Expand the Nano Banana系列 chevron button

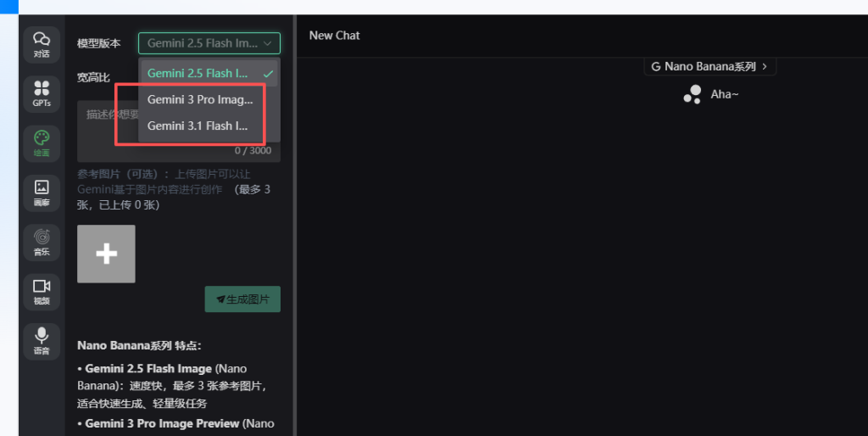[x=709, y=66]
